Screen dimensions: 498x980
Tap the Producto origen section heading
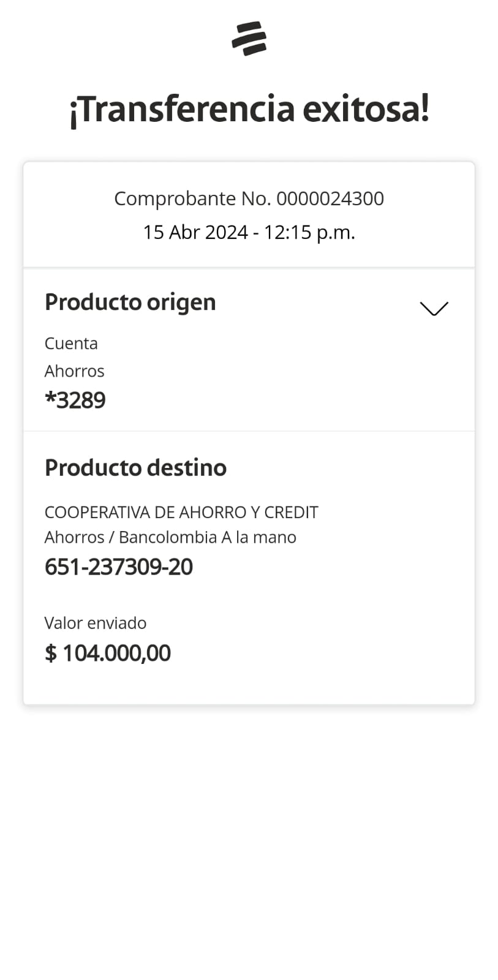pyautogui.click(x=130, y=302)
